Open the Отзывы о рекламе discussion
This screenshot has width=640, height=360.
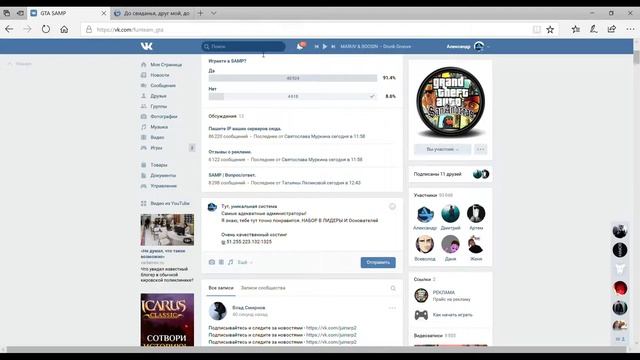pyautogui.click(x=230, y=152)
